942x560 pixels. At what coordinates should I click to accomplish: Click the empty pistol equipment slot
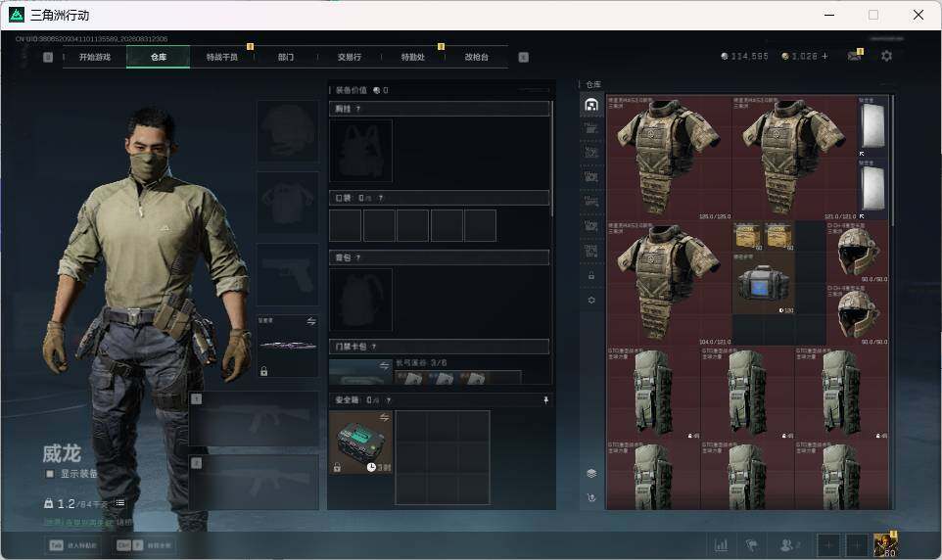288,274
